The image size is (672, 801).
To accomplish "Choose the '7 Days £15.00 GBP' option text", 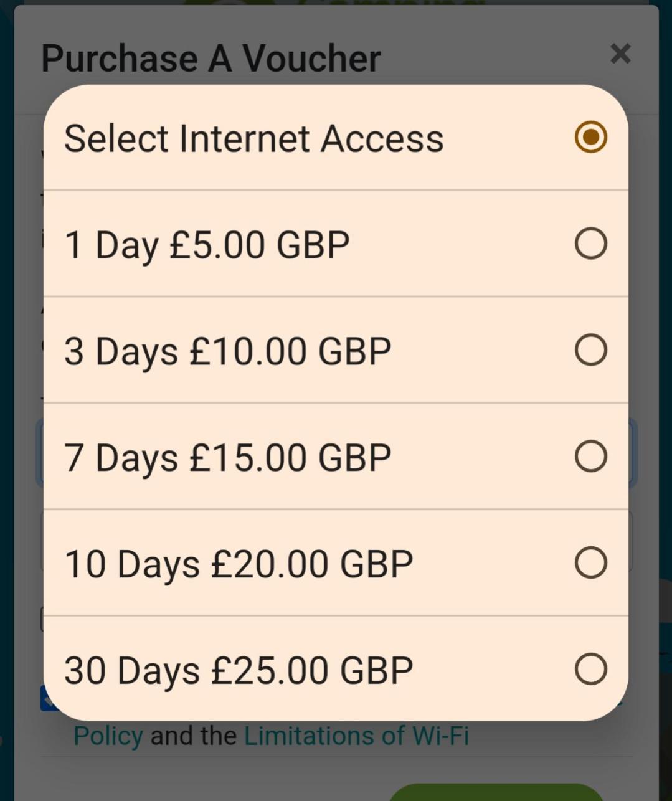I will click(x=228, y=458).
